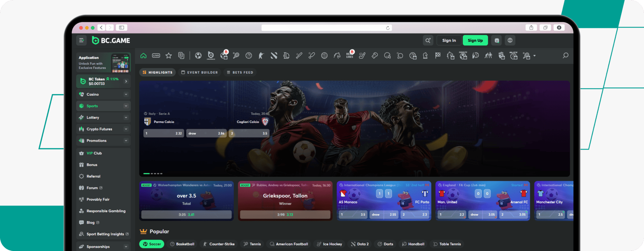Select the Handball popular filter

[413, 244]
